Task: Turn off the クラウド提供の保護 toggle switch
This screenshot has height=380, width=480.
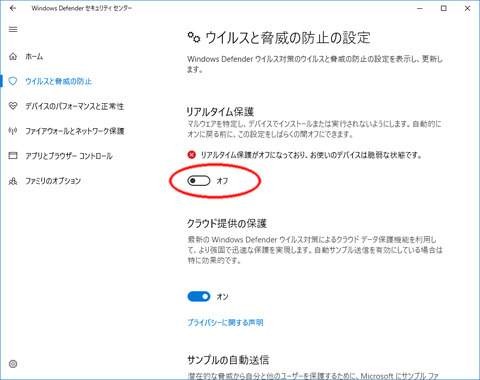Action: [x=199, y=296]
